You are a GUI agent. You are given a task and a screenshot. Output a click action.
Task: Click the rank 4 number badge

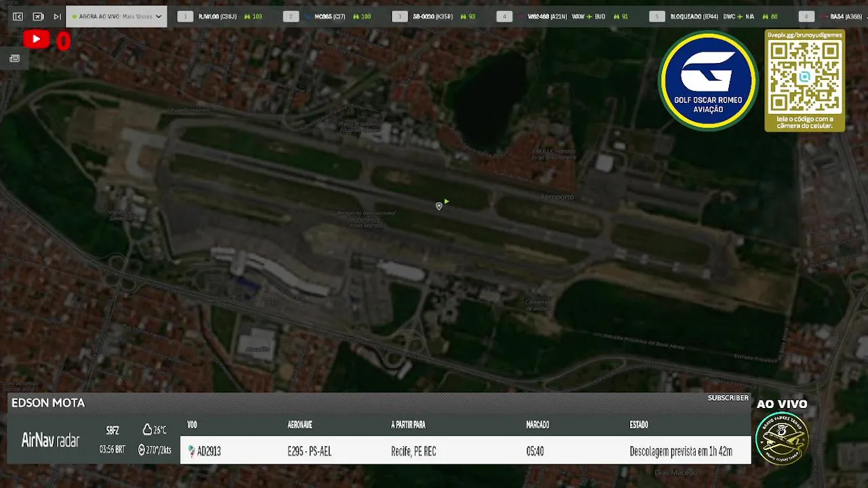[x=504, y=16]
